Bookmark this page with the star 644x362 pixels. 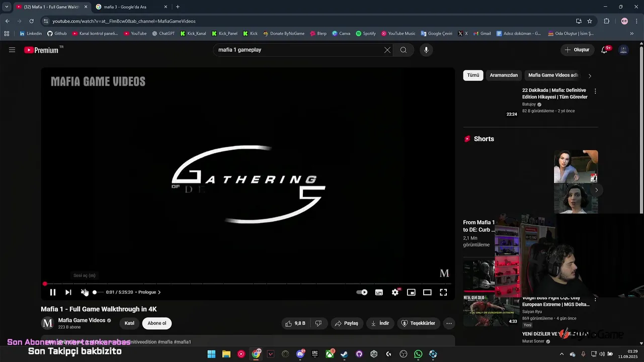tap(590, 21)
